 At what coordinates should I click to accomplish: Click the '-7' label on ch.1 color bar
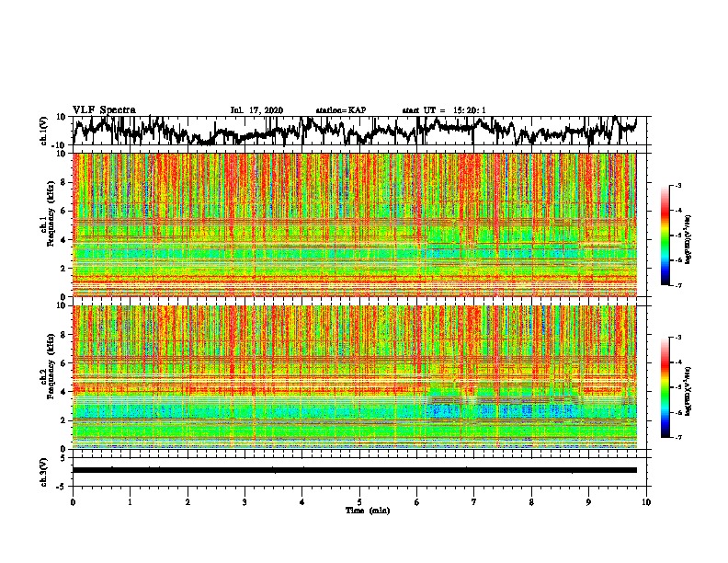click(x=678, y=285)
